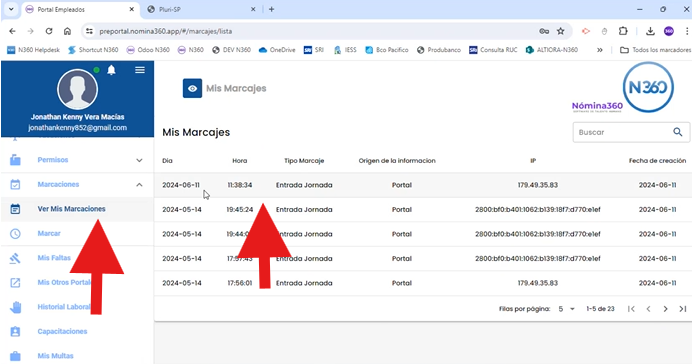
Task: Open the DEV N360 bookmark
Action: pos(232,50)
